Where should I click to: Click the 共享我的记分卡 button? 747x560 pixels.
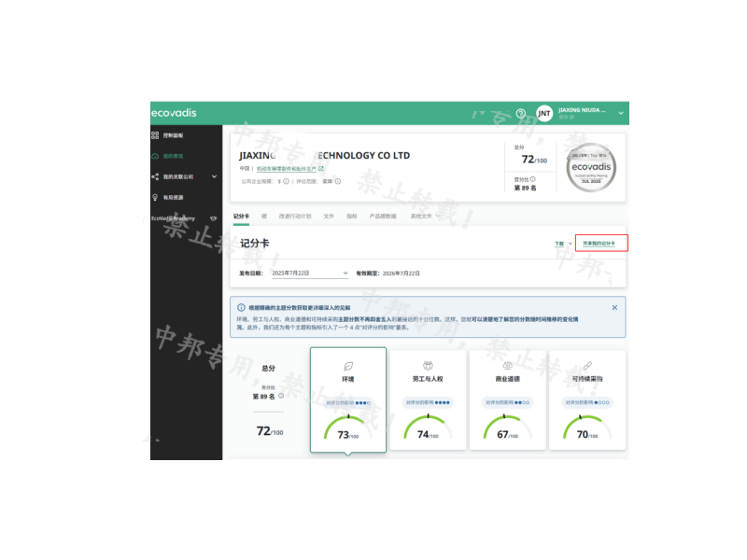tap(601, 244)
